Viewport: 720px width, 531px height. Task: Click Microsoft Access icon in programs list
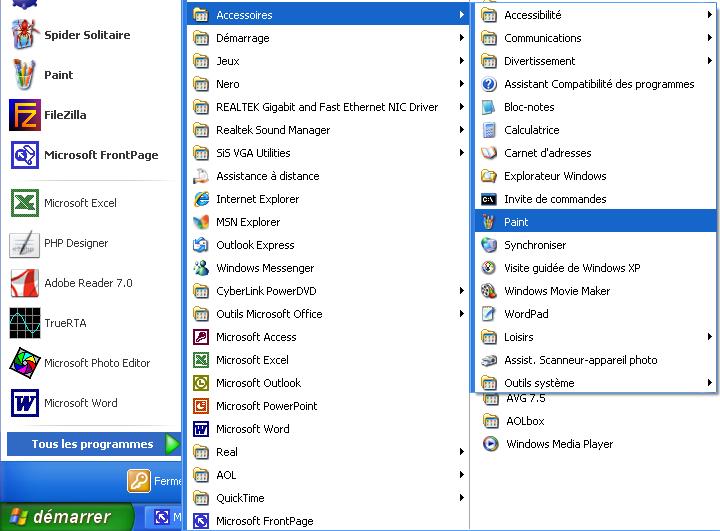click(x=201, y=337)
